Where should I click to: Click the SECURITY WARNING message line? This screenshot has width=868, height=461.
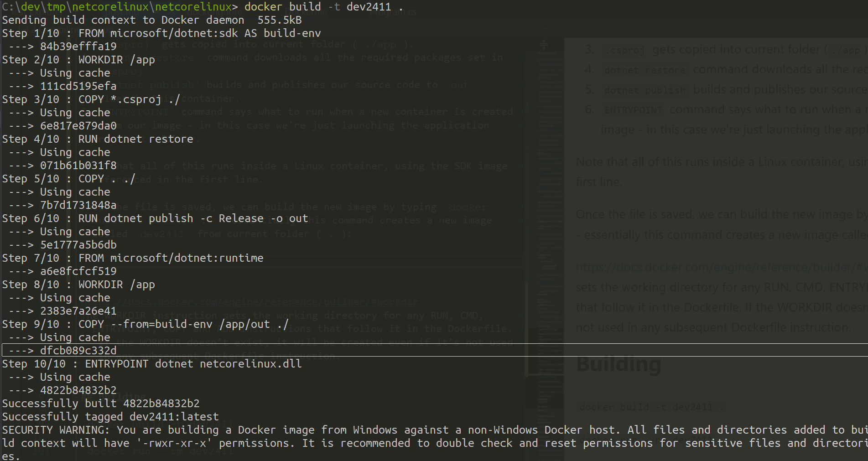(435, 430)
